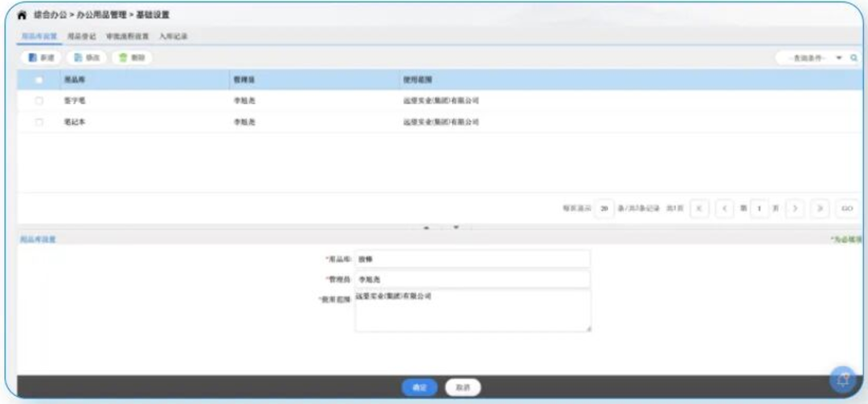868x404 pixels.
Task: Click the company cell in 笔记本 row
Action: coord(440,122)
